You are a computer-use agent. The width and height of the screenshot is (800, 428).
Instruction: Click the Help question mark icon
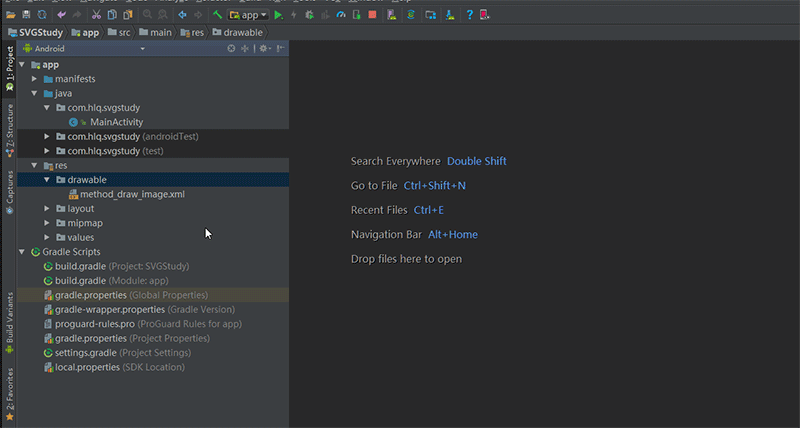pyautogui.click(x=468, y=15)
